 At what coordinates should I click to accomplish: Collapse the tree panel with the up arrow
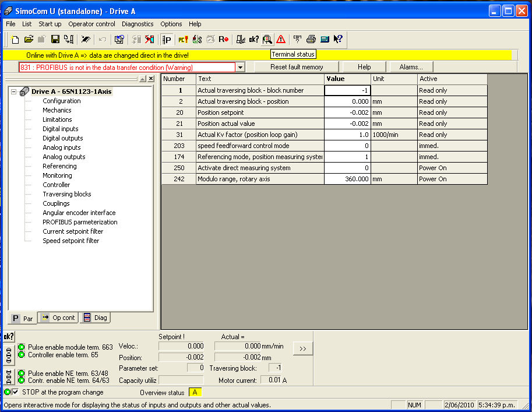pos(143,79)
